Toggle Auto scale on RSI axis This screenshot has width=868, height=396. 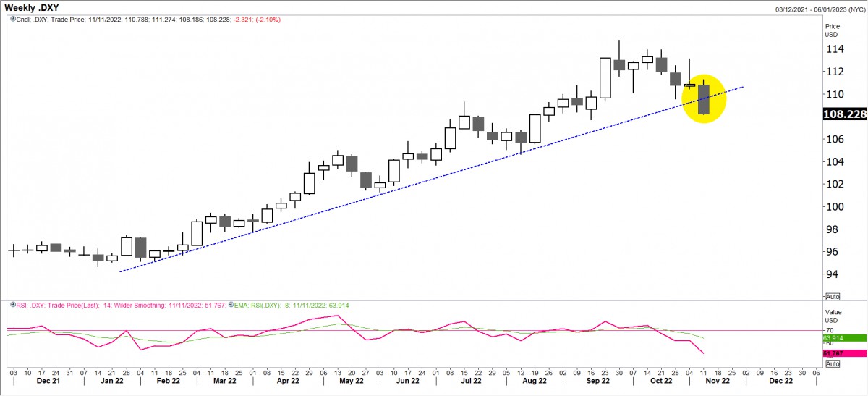(x=833, y=364)
